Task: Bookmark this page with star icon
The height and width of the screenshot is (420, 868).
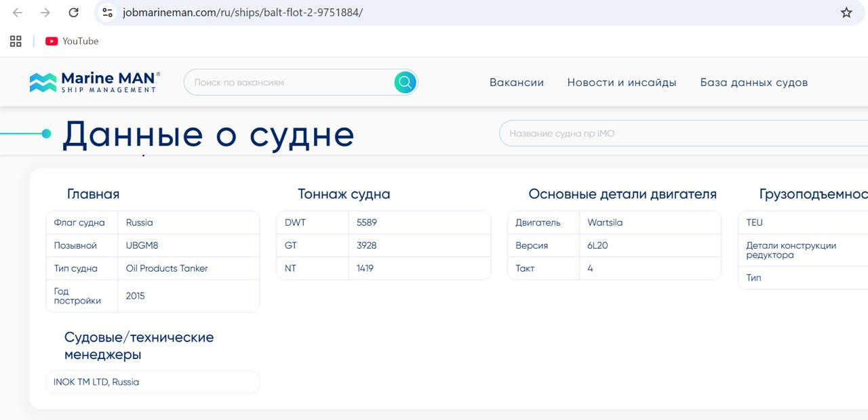Action: [846, 13]
